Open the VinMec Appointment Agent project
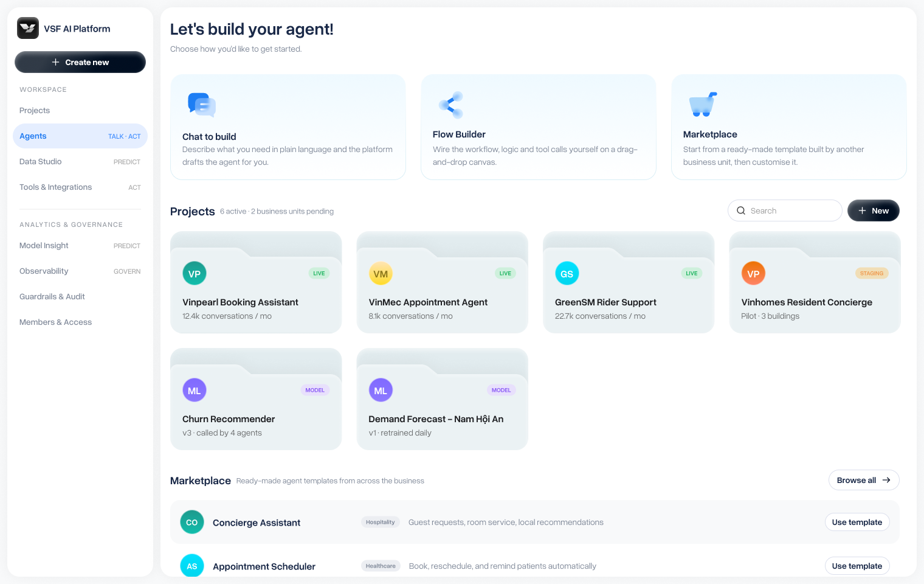The height and width of the screenshot is (584, 924). tap(443, 282)
